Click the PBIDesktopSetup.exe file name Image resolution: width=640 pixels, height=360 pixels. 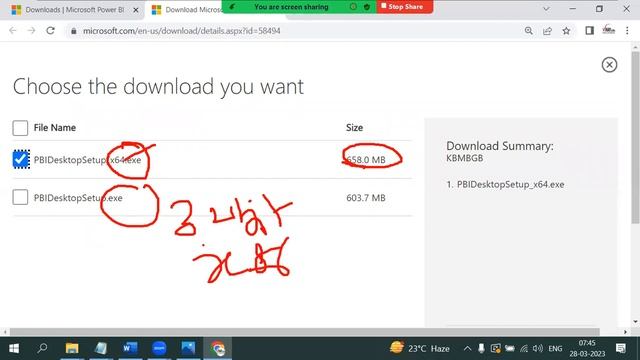(78, 198)
